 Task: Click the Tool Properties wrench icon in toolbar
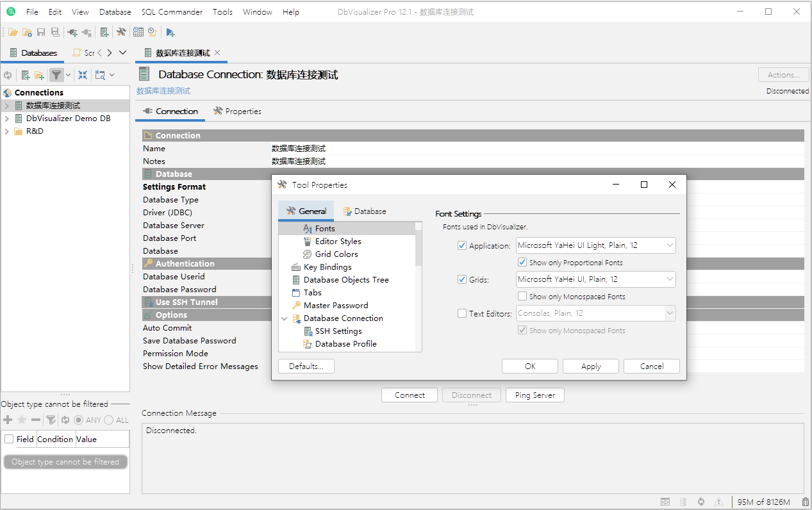click(x=121, y=32)
